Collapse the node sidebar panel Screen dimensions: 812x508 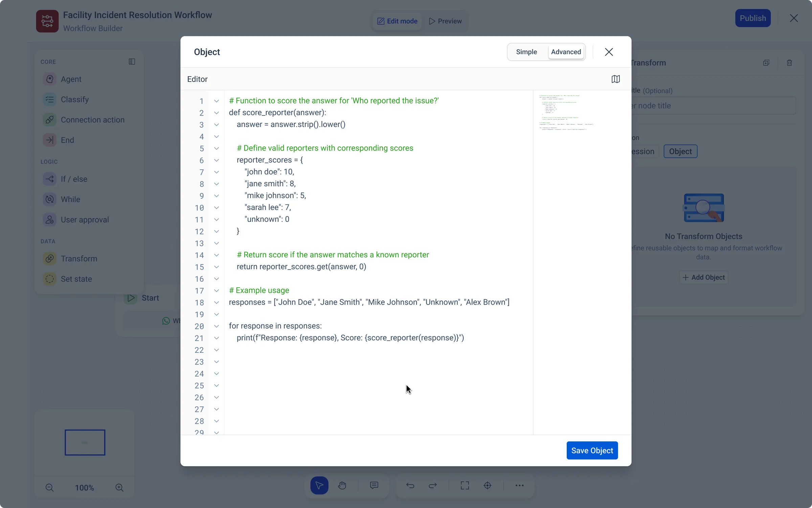pyautogui.click(x=132, y=62)
